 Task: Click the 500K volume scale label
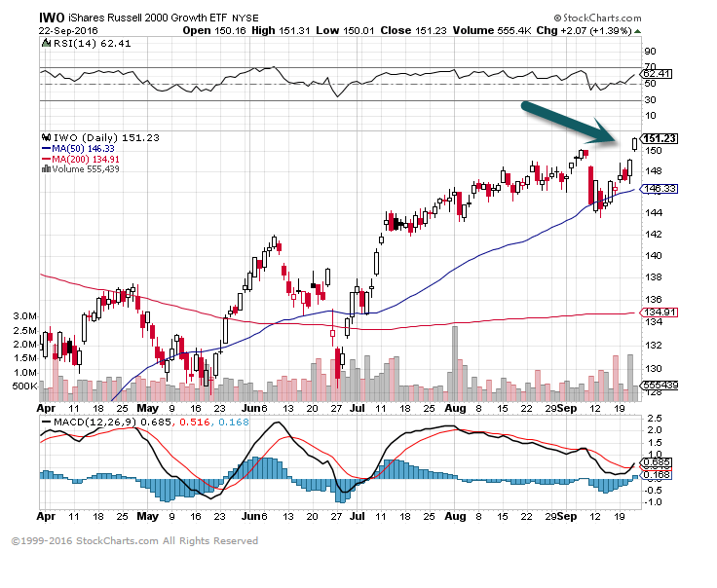[24, 386]
